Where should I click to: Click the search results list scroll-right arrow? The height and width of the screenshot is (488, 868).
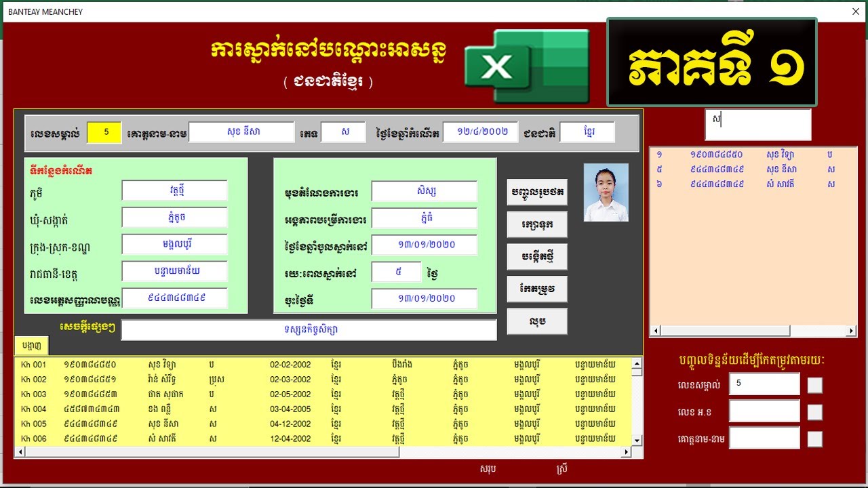coord(851,331)
